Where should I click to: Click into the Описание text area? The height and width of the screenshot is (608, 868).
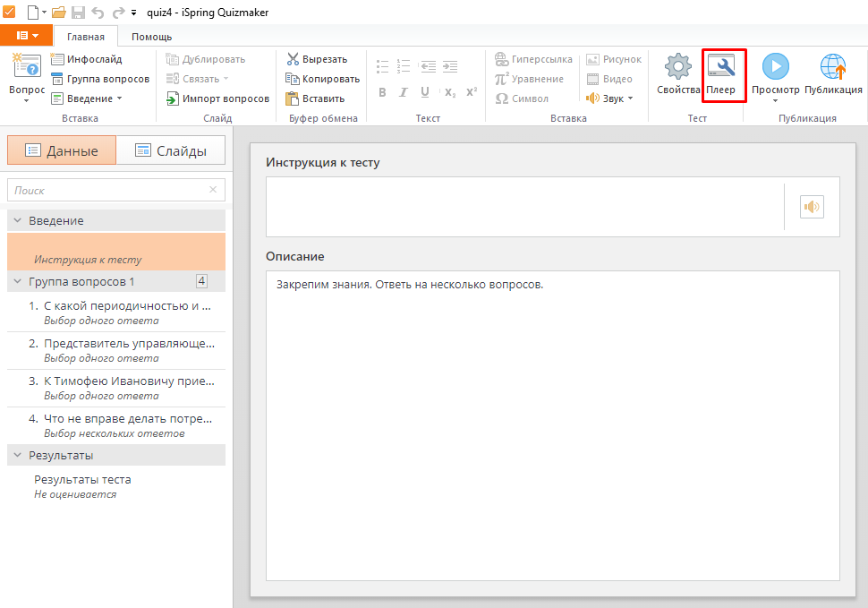[552, 425]
